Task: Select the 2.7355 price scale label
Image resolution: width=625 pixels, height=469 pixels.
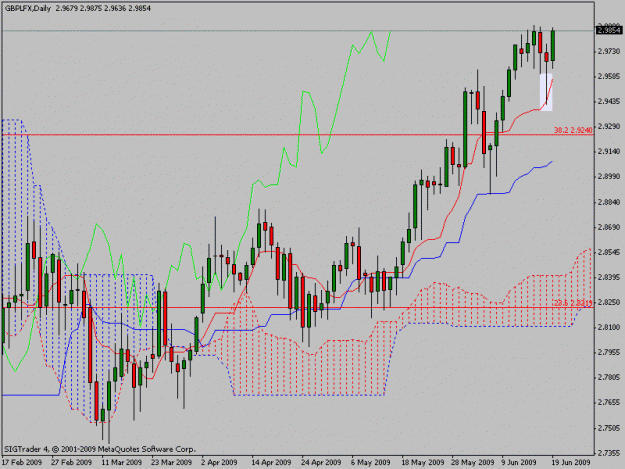Action: pyautogui.click(x=609, y=453)
